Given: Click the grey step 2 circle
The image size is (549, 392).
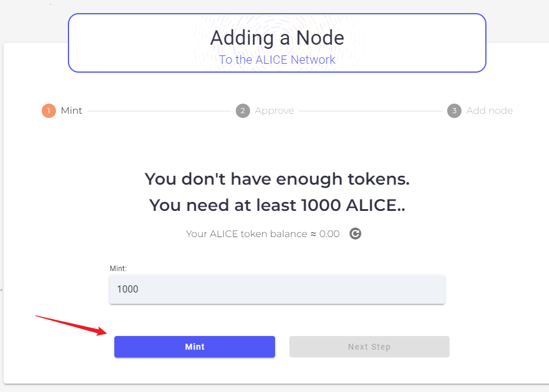Looking at the screenshot, I should 242,111.
